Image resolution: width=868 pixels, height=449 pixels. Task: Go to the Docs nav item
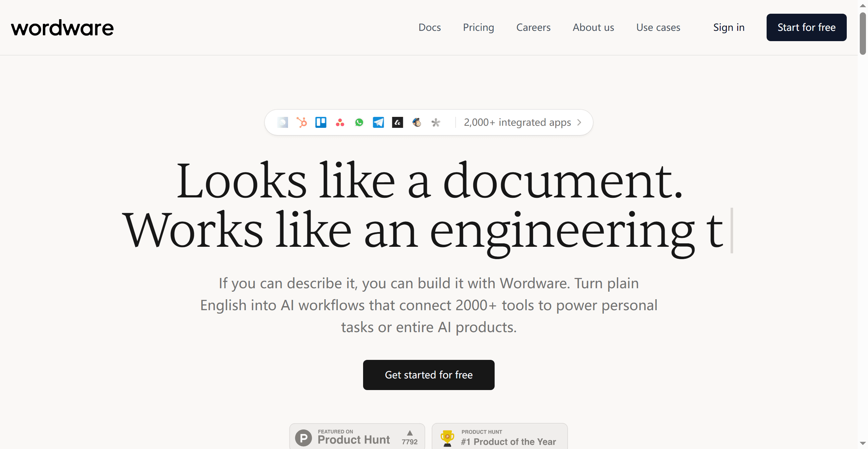pos(430,27)
